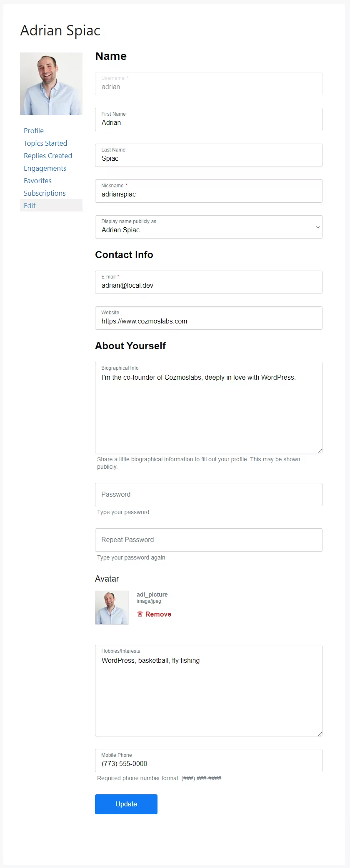This screenshot has height=868, width=350.
Task: Navigate to Subscriptions in sidebar
Action: click(x=45, y=193)
